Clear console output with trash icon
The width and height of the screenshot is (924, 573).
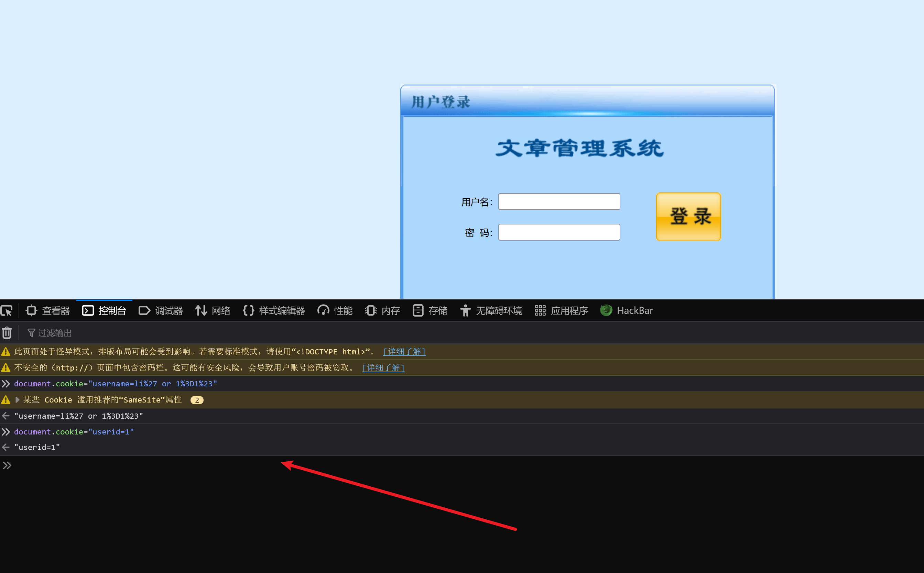point(7,333)
